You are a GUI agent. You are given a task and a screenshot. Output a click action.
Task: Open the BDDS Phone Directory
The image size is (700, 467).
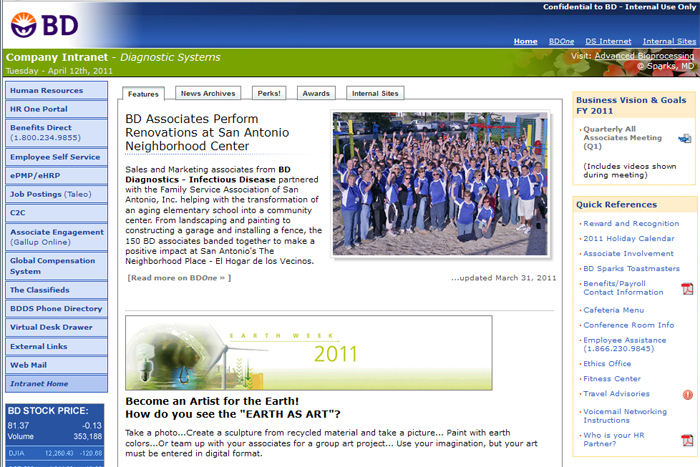click(56, 309)
